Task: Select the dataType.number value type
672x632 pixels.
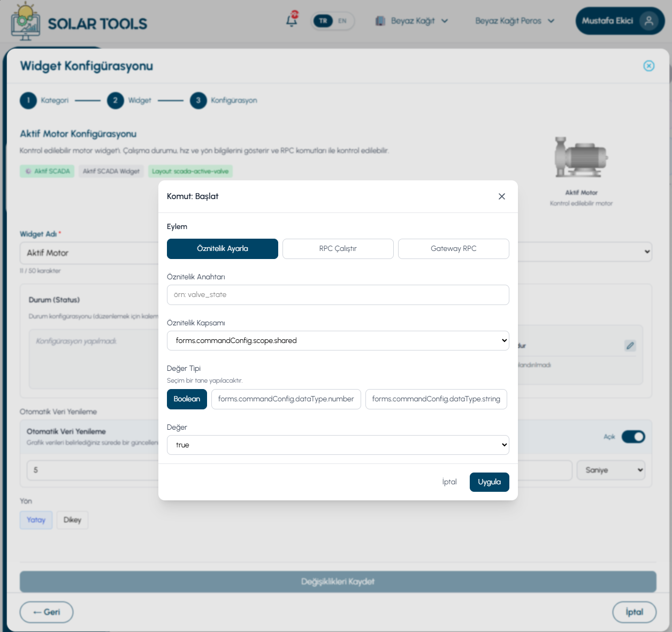Action: pos(286,399)
